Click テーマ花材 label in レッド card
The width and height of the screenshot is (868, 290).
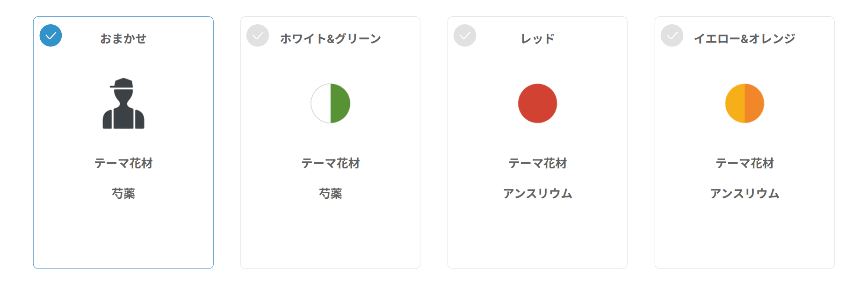click(x=538, y=163)
